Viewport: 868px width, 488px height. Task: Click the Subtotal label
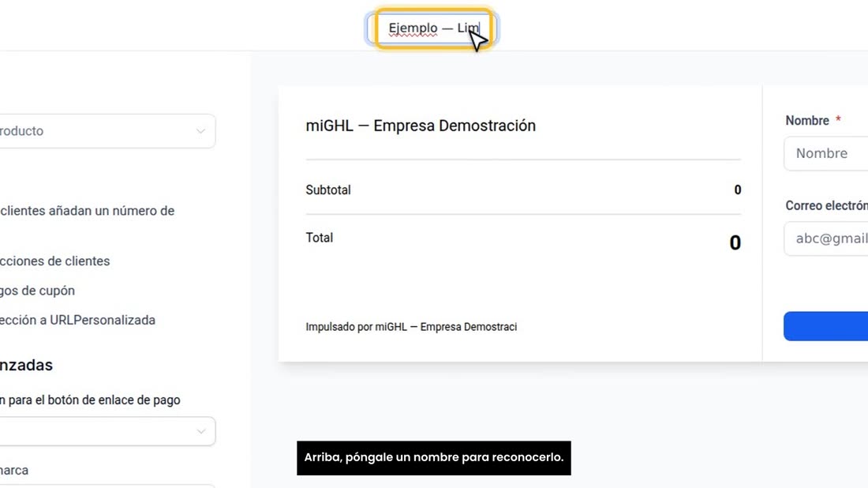328,190
